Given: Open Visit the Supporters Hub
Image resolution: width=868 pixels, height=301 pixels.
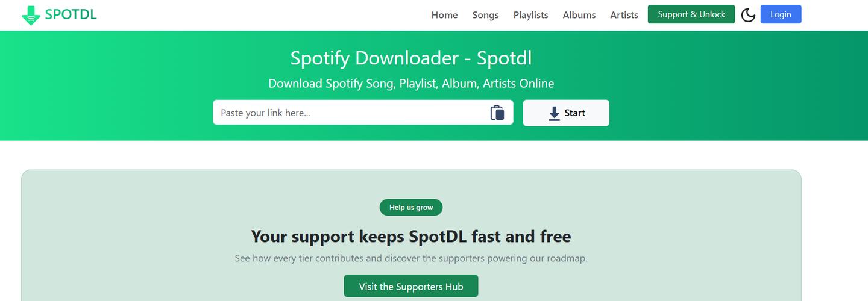Looking at the screenshot, I should point(411,287).
